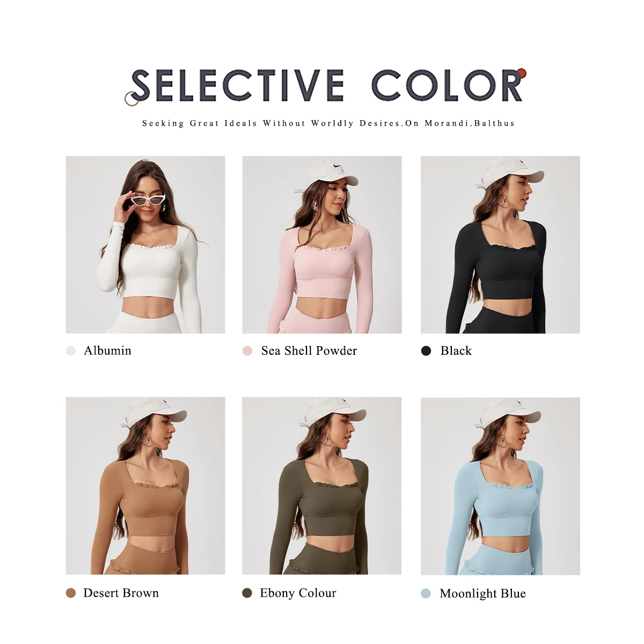Open the Moonlight Blue top photo
This screenshot has width=644, height=644.
(x=500, y=486)
